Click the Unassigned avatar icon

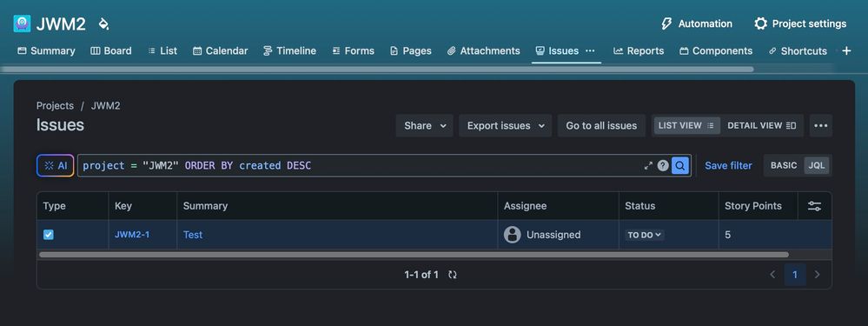(512, 235)
